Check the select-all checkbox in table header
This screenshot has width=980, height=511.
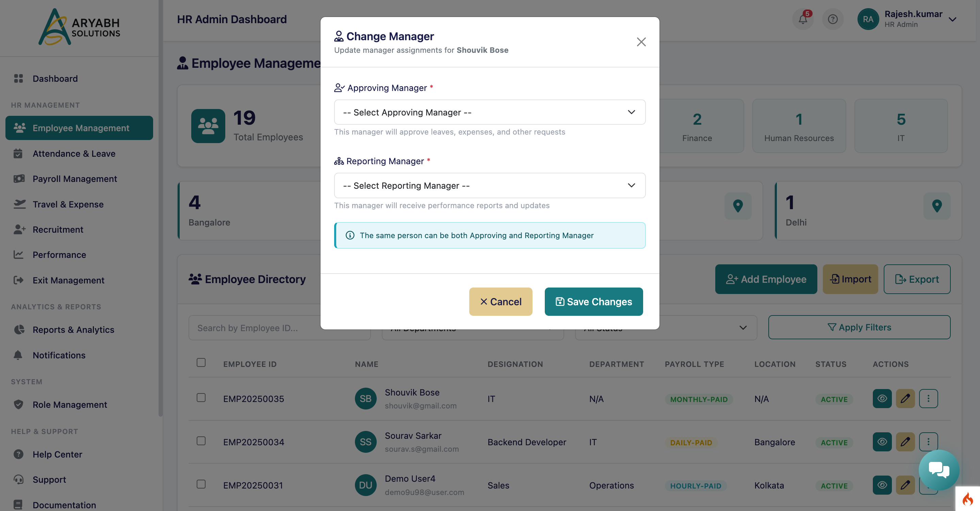(x=201, y=362)
